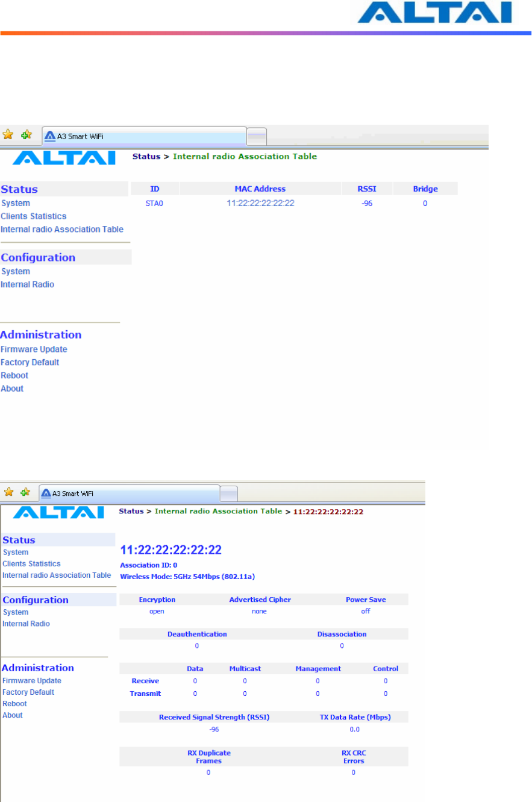
Task: Open Internal Radio configuration in upper page
Action: click(28, 284)
